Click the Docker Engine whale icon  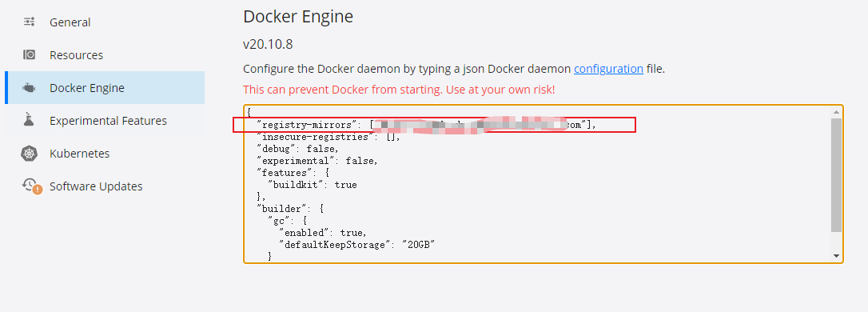(x=30, y=87)
